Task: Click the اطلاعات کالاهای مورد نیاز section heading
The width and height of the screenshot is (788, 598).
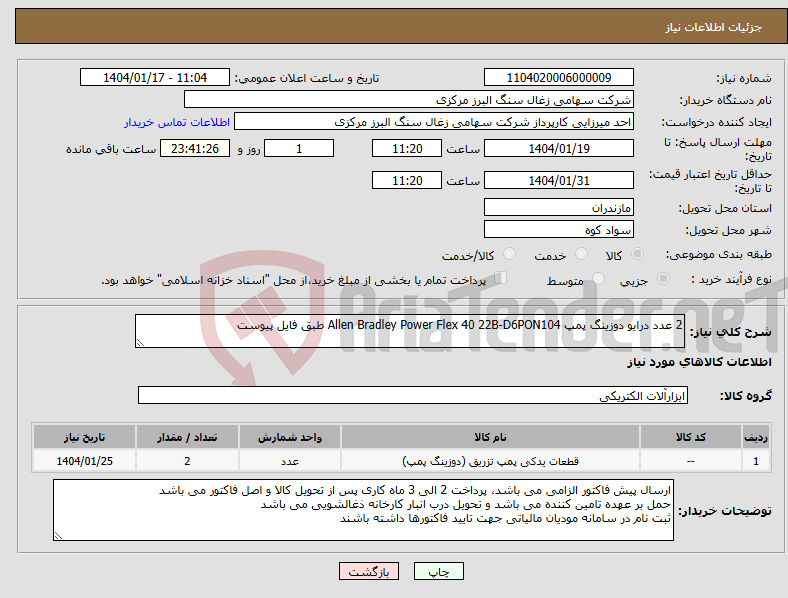Action: pos(699,362)
